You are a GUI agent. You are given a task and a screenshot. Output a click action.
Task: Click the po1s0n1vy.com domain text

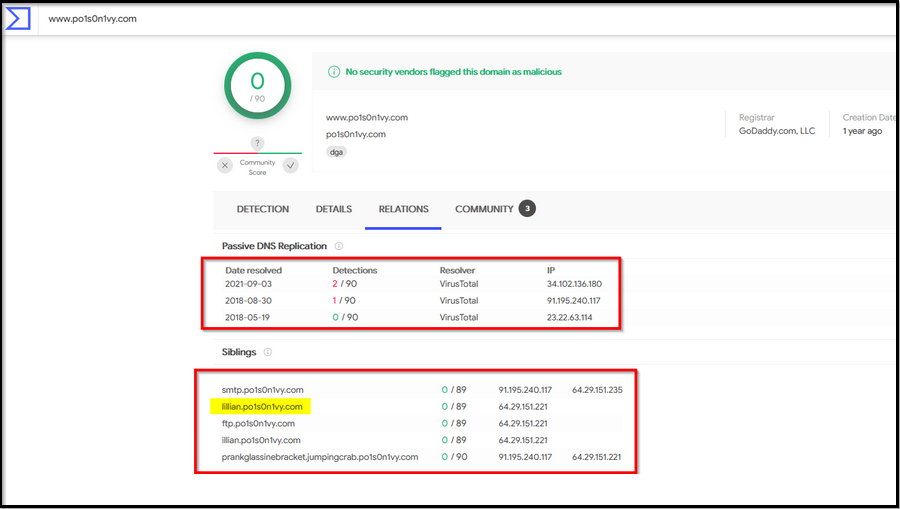click(356, 134)
